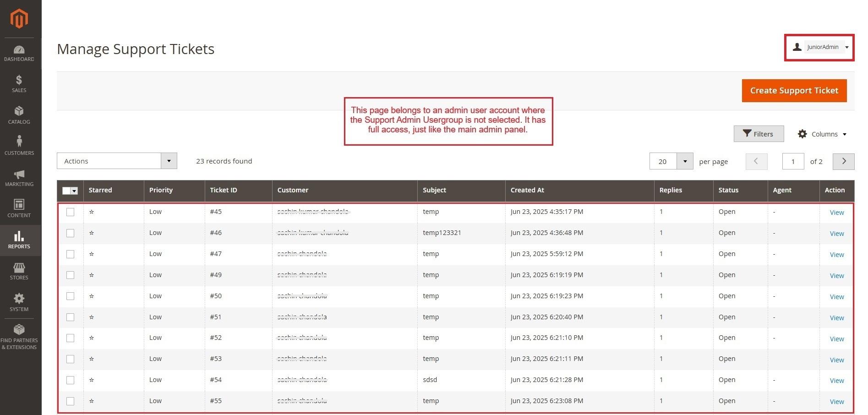
Task: Select checkbox for ticket #50
Action: [70, 296]
